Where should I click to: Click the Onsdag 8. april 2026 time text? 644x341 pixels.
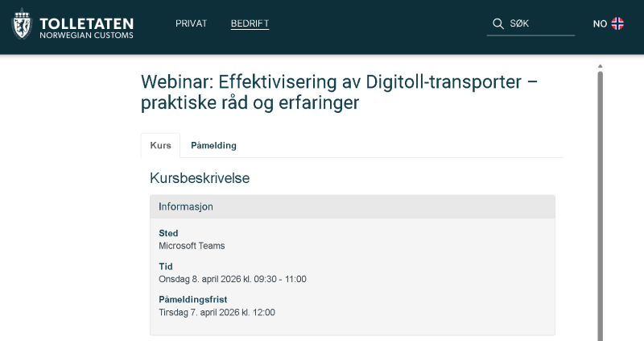coord(232,279)
